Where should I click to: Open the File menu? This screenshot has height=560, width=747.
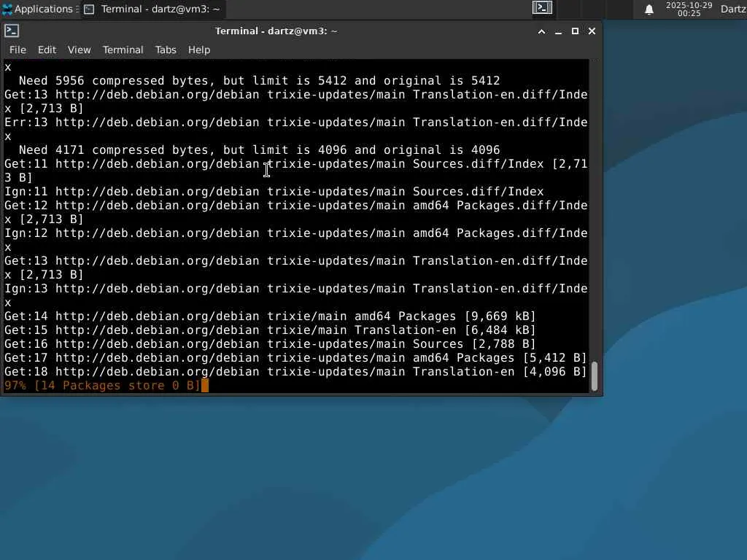pyautogui.click(x=18, y=50)
